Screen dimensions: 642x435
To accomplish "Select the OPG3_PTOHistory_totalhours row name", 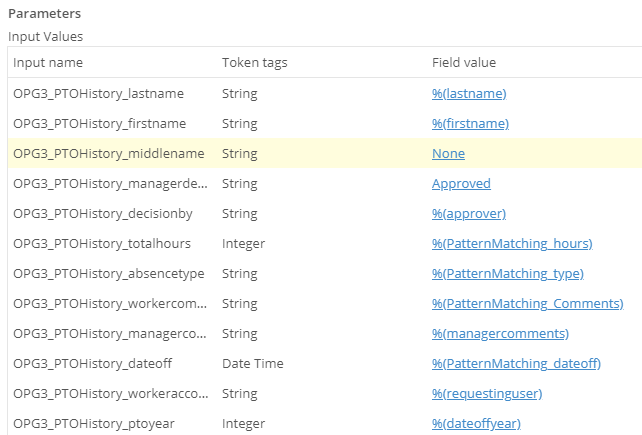I will (102, 244).
